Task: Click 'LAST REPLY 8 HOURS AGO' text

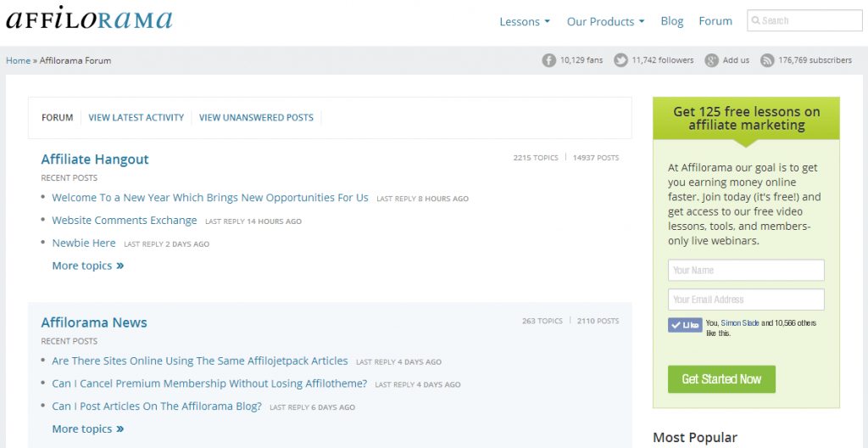Action: click(422, 199)
